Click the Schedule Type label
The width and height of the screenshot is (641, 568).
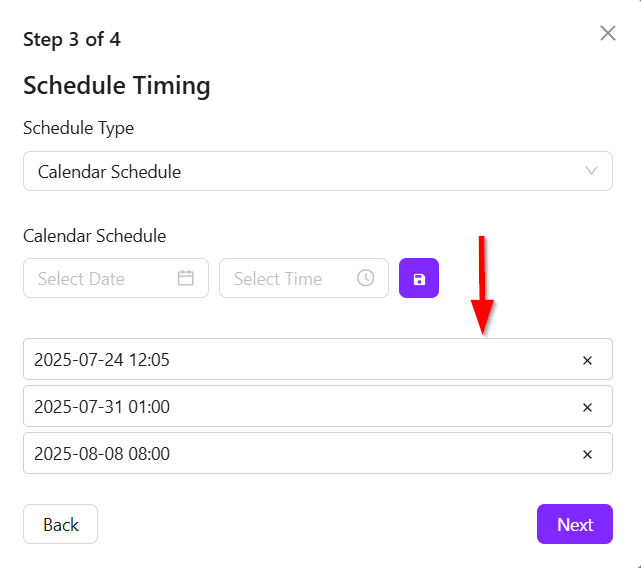[78, 128]
